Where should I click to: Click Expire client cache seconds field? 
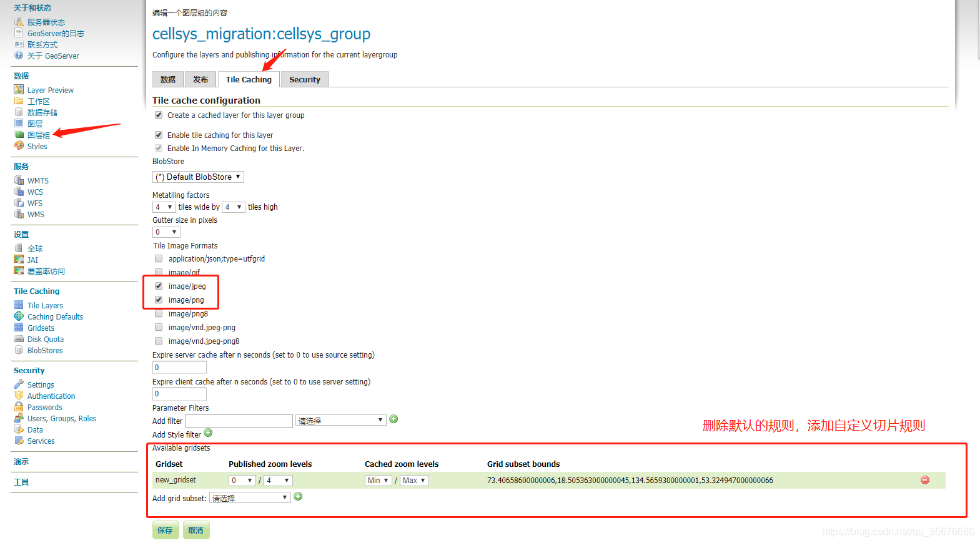coord(179,394)
